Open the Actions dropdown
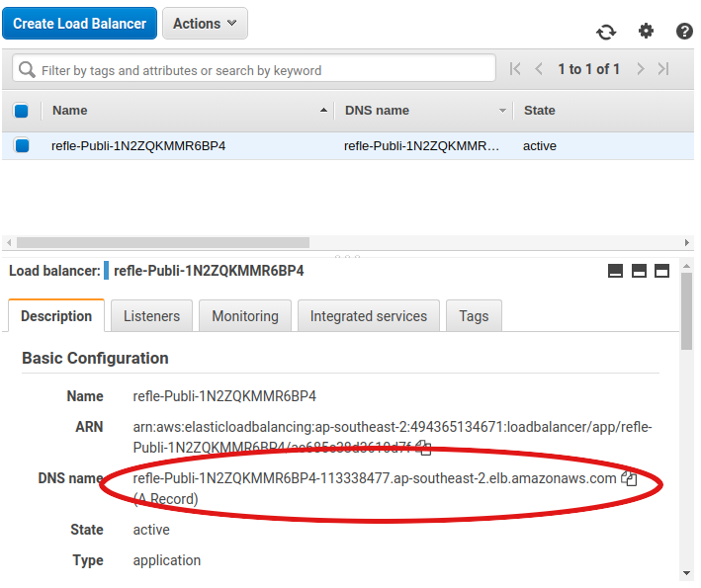 [x=205, y=24]
